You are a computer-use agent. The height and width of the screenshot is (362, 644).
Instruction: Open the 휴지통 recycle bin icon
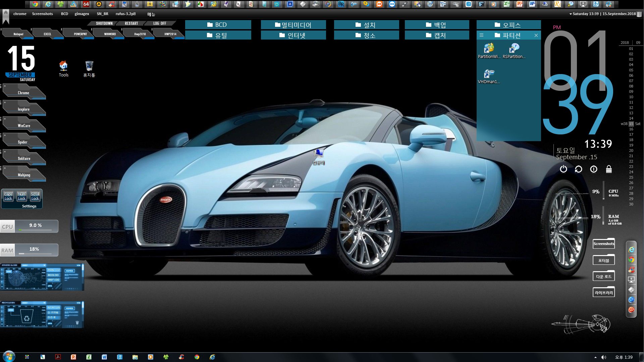pyautogui.click(x=89, y=69)
